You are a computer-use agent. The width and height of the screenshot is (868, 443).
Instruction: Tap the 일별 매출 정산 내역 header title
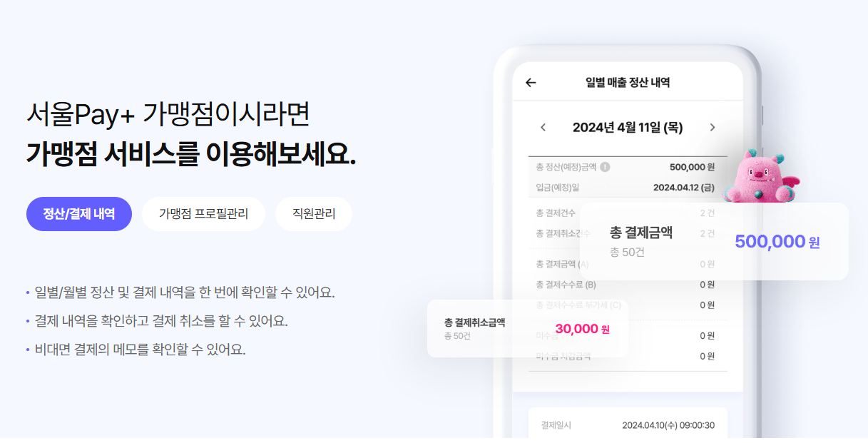tap(628, 81)
